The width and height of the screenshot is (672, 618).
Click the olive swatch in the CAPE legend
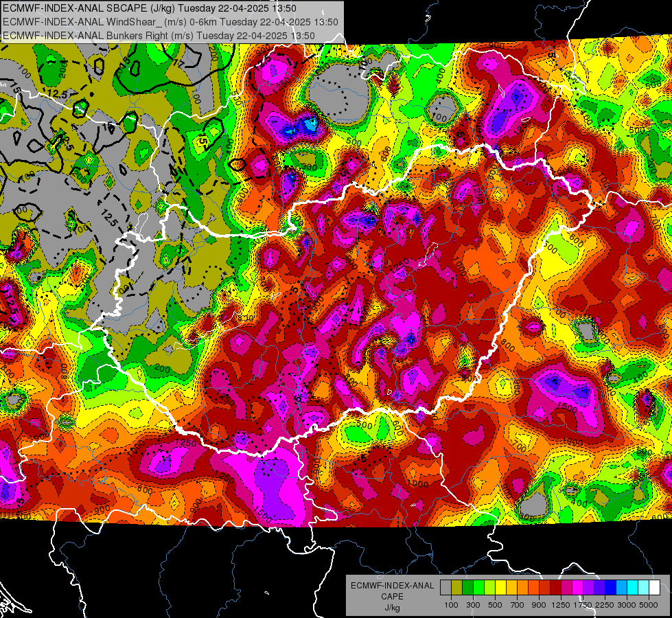[x=457, y=587]
